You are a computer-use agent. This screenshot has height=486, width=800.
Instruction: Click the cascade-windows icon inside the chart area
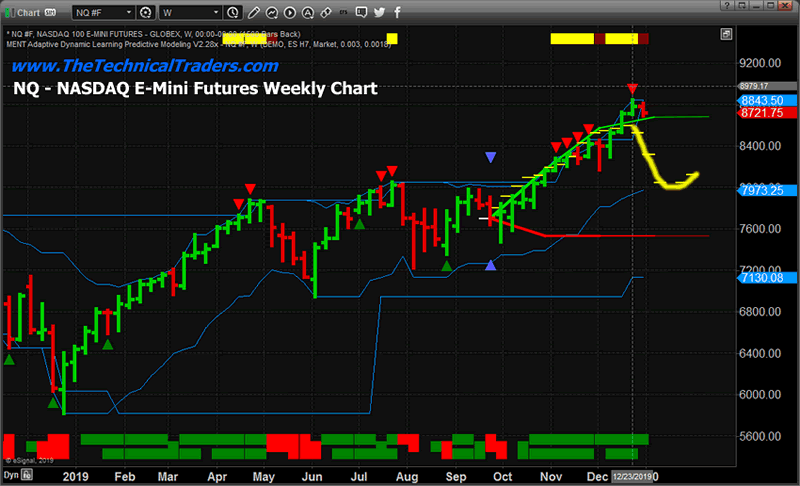point(726,34)
